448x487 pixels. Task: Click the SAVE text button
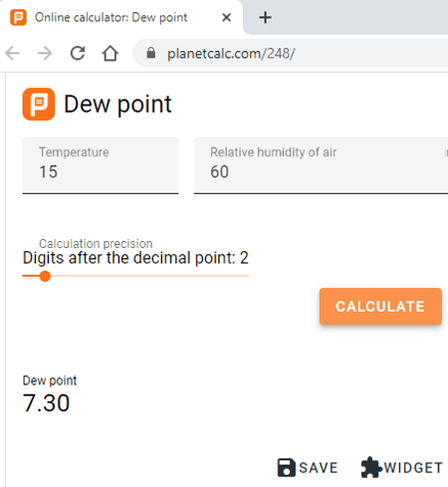tap(319, 468)
